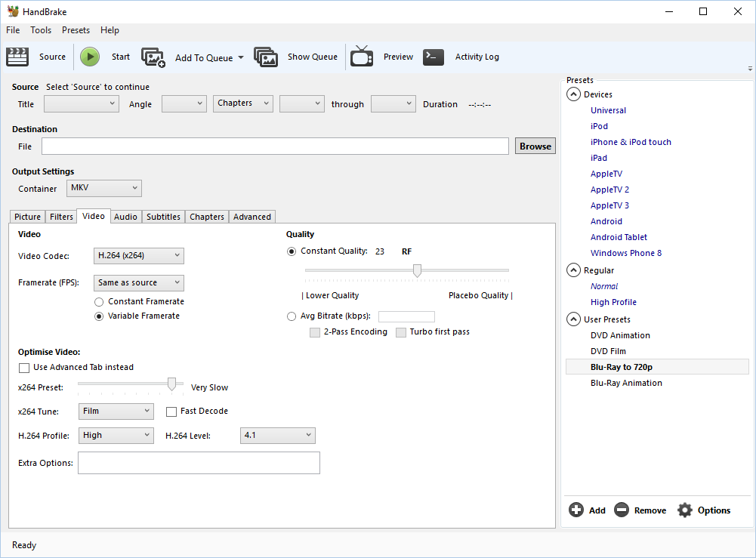Click the Source clapperboard icon
756x558 pixels.
point(17,57)
